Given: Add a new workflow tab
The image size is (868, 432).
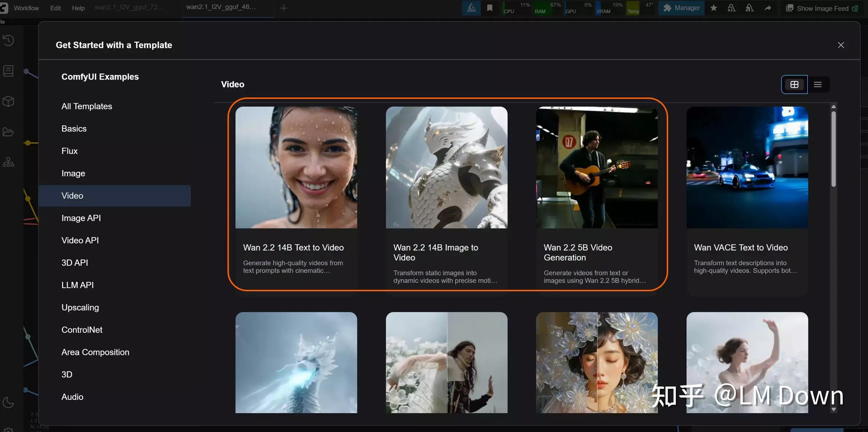Looking at the screenshot, I should 284,8.
